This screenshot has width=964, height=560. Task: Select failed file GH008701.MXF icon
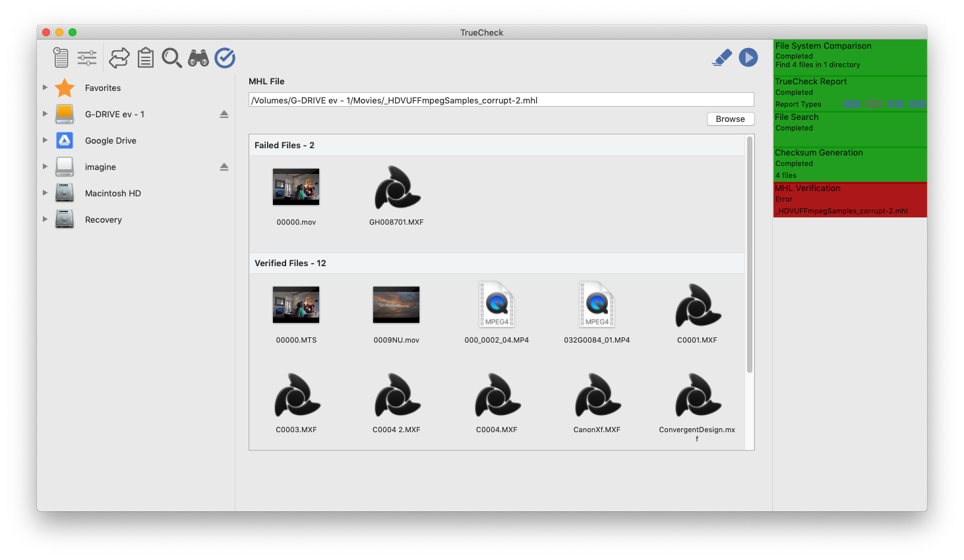[x=397, y=188]
